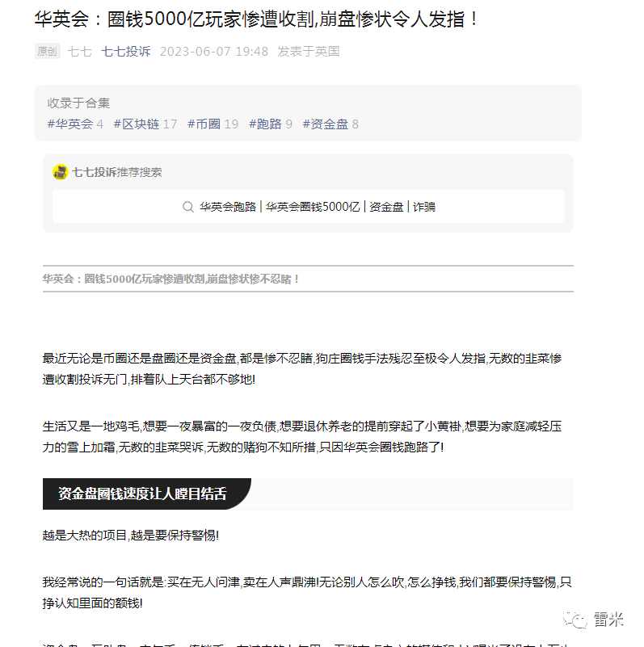Image resolution: width=644 pixels, height=647 pixels.
Task: Click the 诈骗 recommended search term
Action: [424, 207]
